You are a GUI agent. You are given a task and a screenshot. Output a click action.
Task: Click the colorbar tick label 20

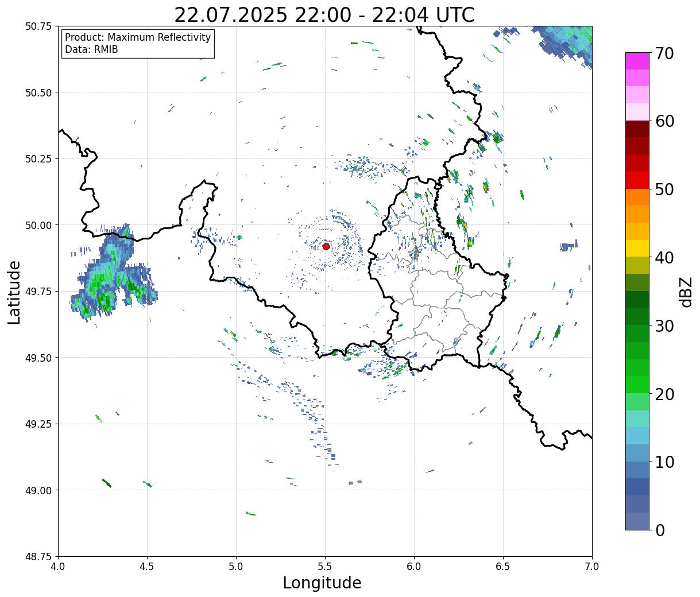tap(664, 394)
